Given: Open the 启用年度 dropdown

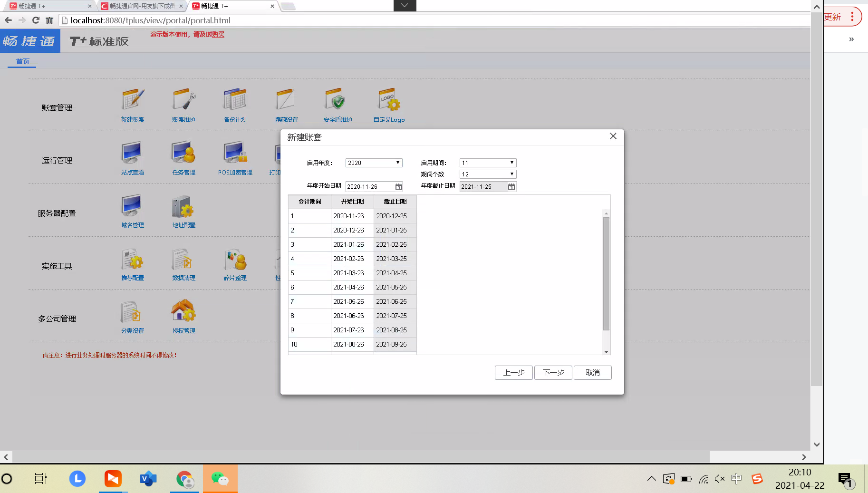Looking at the screenshot, I should tap(374, 163).
